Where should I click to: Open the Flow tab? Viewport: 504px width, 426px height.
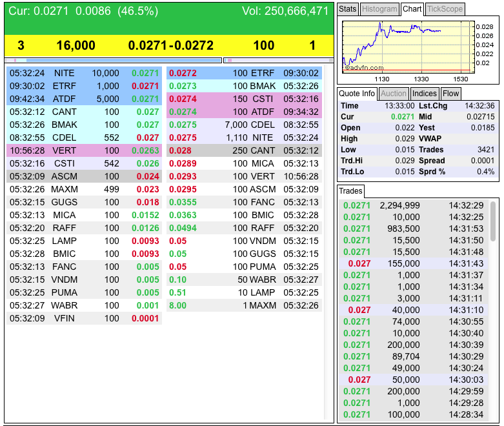coord(450,94)
